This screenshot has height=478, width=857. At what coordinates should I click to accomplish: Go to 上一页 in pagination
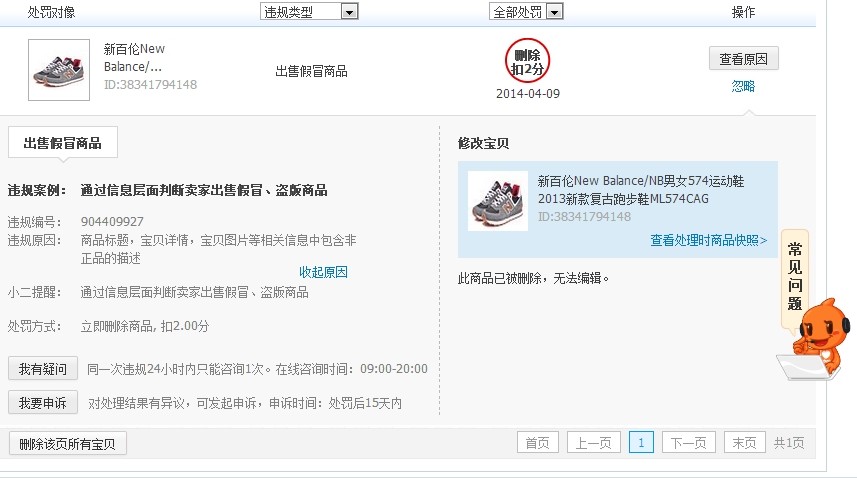594,442
